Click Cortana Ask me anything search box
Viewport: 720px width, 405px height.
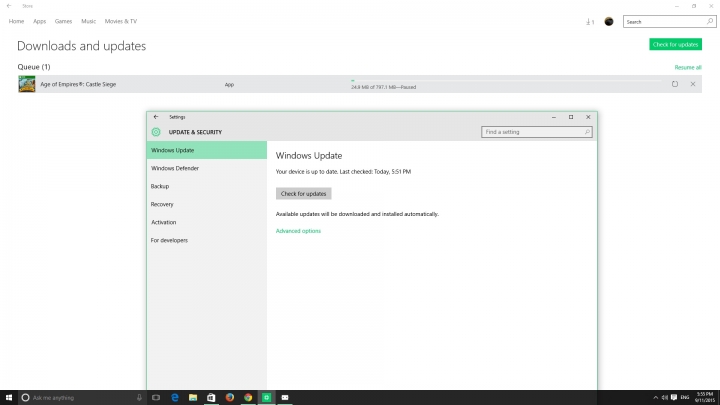(x=82, y=397)
